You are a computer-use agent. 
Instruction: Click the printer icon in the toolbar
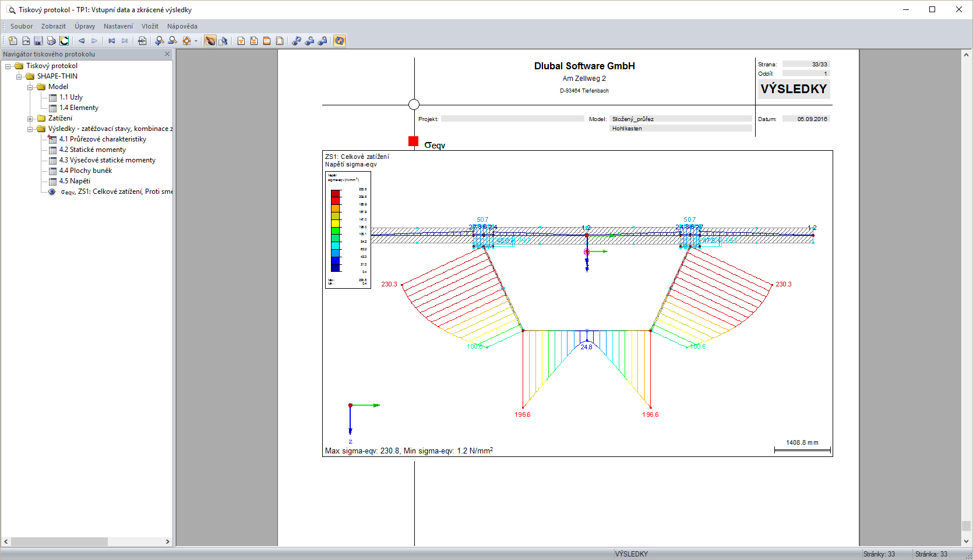click(51, 41)
